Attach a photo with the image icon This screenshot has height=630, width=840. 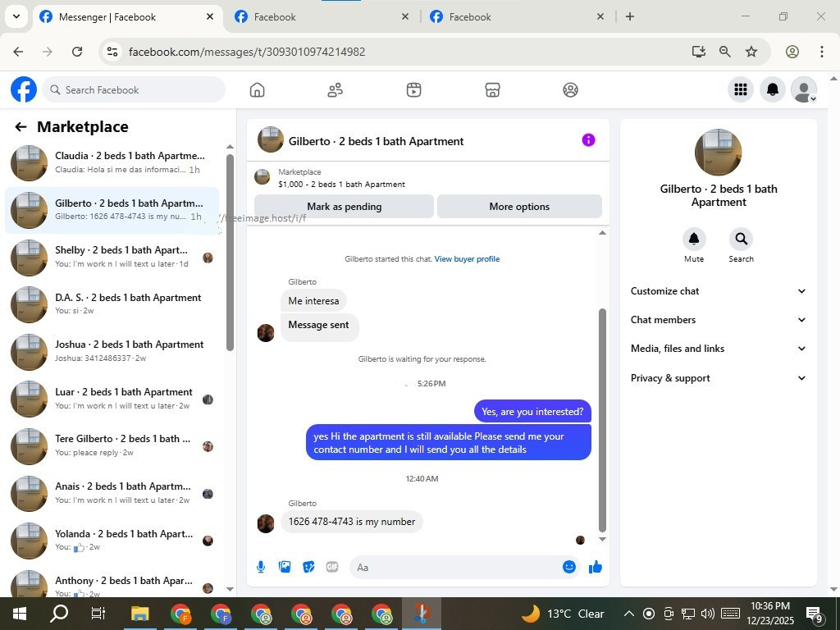[285, 567]
